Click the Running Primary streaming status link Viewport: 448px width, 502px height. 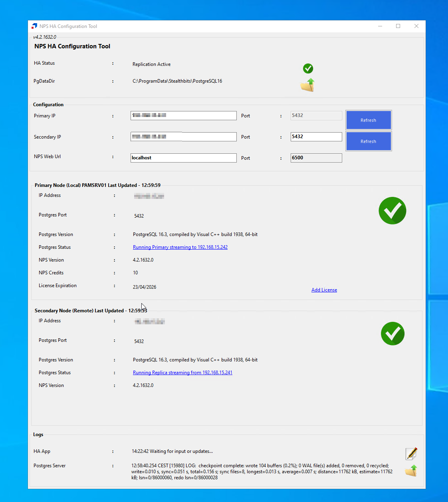(x=180, y=247)
